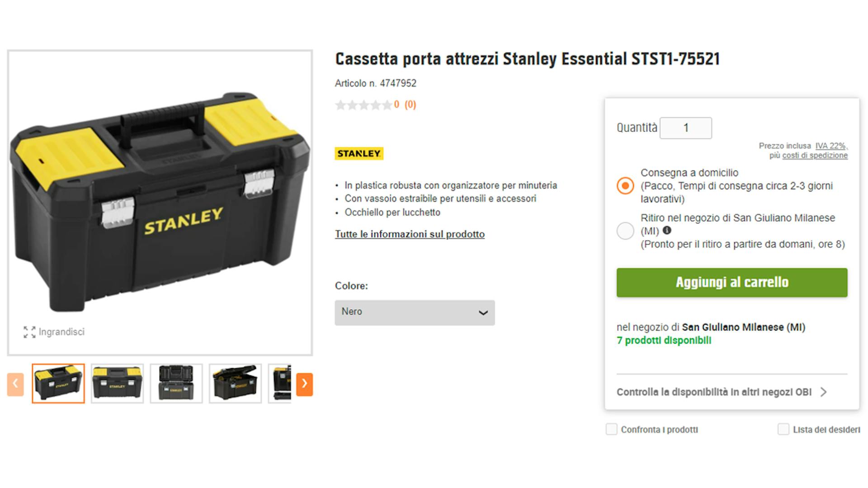Click the Quantità input field
868x488 pixels.
[685, 128]
